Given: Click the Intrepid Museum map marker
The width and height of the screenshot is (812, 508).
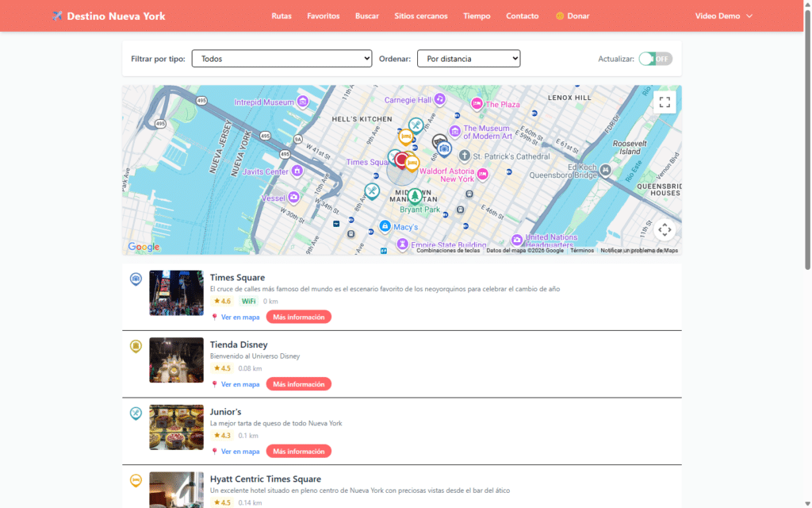Looking at the screenshot, I should click(302, 102).
